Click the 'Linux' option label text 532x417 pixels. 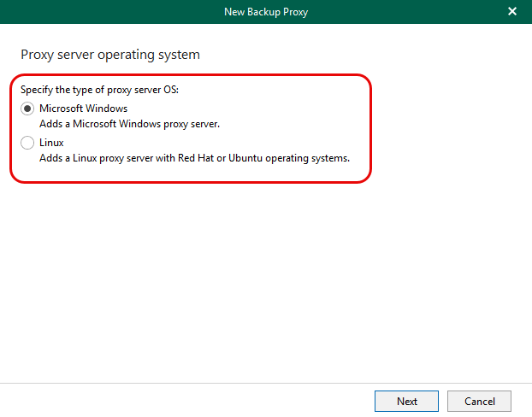point(51,143)
